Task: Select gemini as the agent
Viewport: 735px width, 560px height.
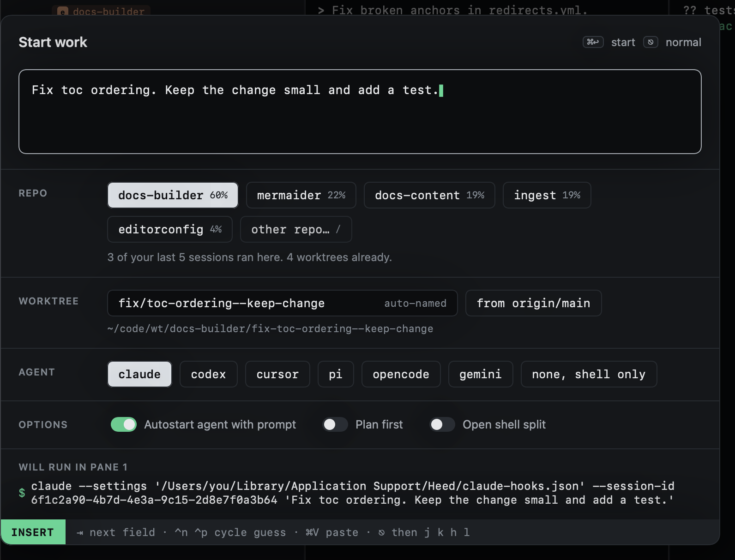Action: [x=481, y=374]
